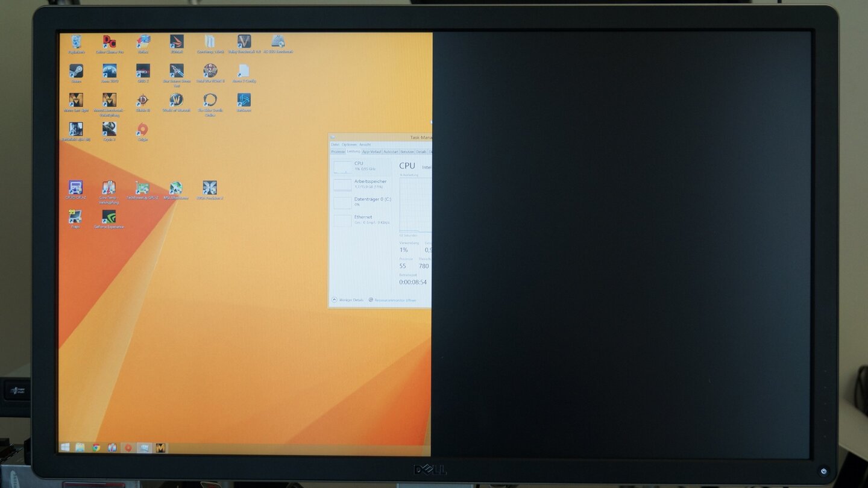Open the Ansicht menu in Task Manager

pos(365,145)
